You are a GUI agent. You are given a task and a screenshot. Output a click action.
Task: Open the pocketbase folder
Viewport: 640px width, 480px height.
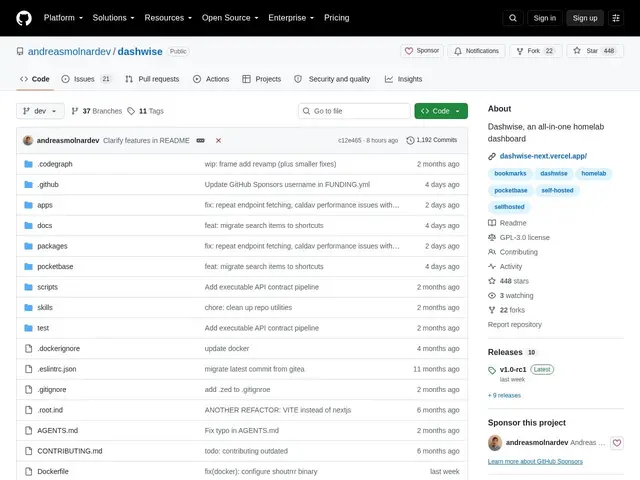(55, 267)
